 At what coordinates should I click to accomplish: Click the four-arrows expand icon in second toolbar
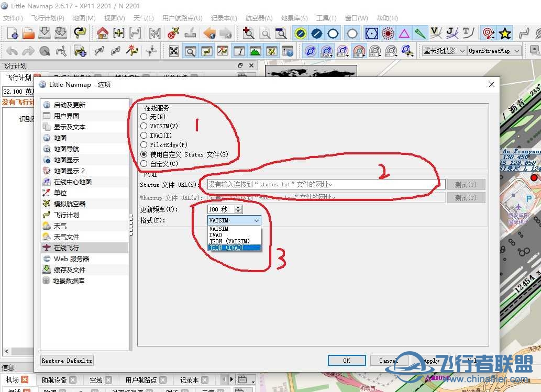[x=173, y=51]
